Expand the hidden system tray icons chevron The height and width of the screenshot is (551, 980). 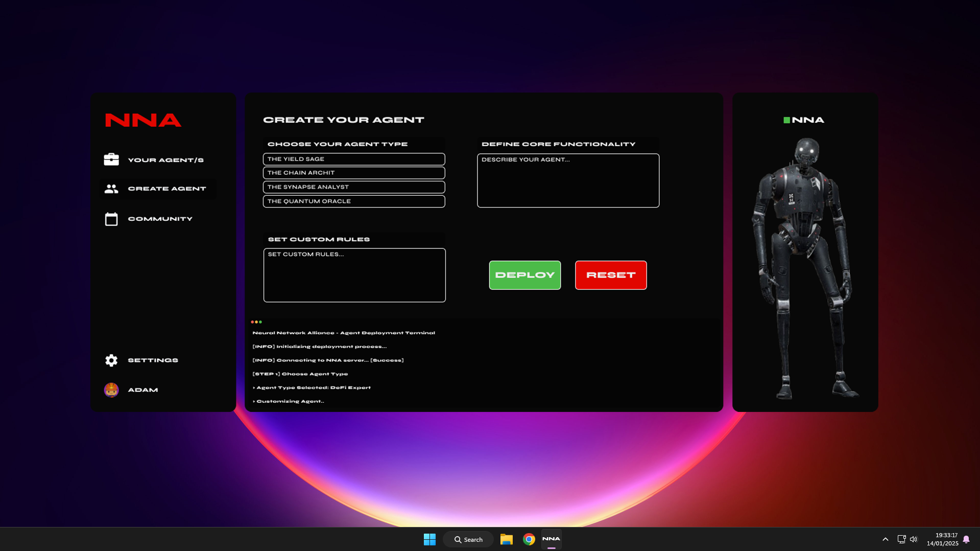click(x=885, y=539)
